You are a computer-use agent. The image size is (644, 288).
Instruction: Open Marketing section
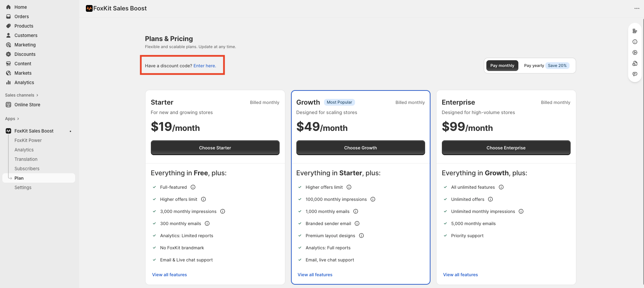click(25, 45)
